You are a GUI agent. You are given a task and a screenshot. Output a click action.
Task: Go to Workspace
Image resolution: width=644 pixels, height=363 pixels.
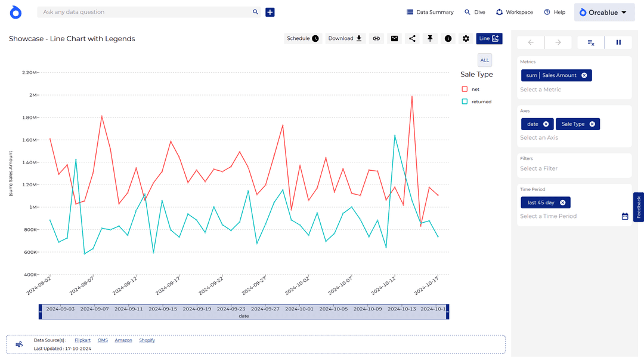[x=514, y=12]
